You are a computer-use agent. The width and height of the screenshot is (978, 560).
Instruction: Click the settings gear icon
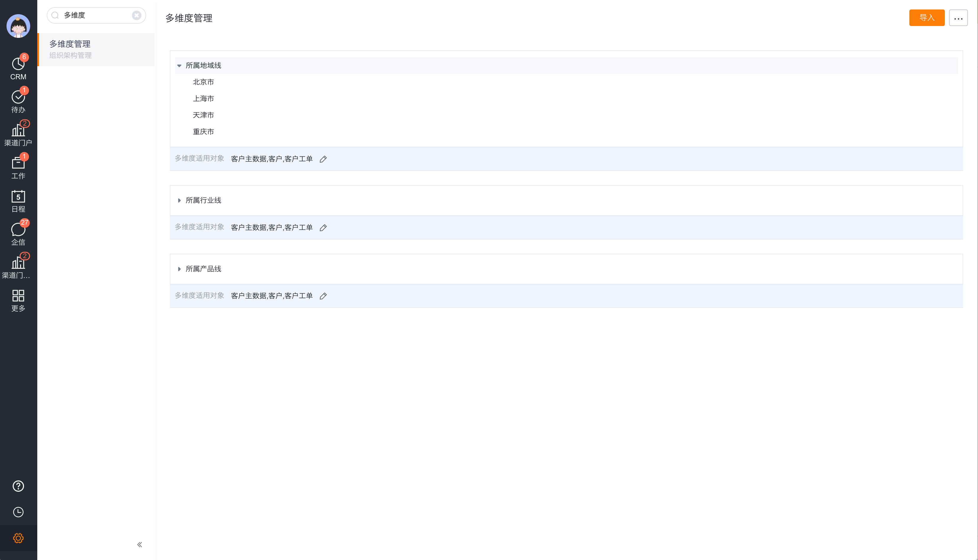click(18, 538)
